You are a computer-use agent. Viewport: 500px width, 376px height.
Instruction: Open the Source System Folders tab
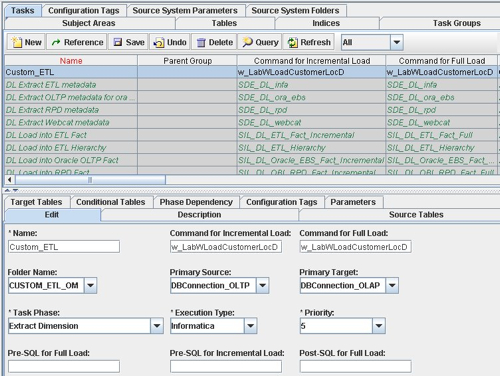pyautogui.click(x=295, y=11)
